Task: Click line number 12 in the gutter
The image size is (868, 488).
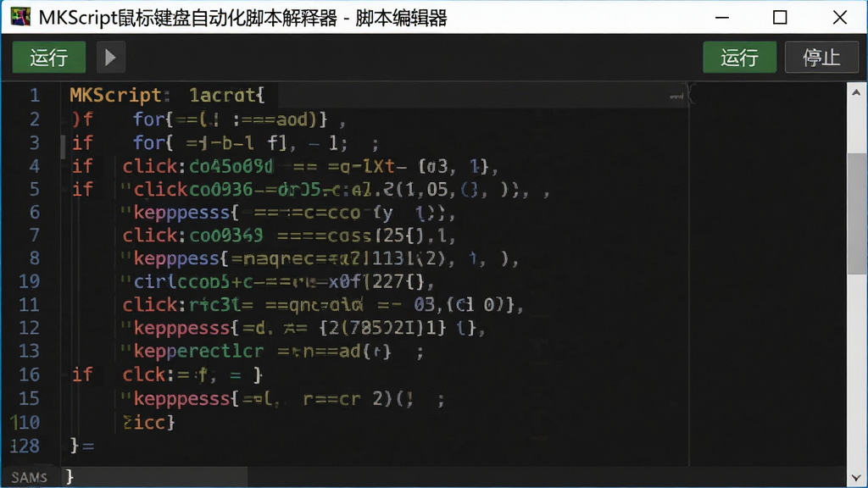Action: point(30,328)
